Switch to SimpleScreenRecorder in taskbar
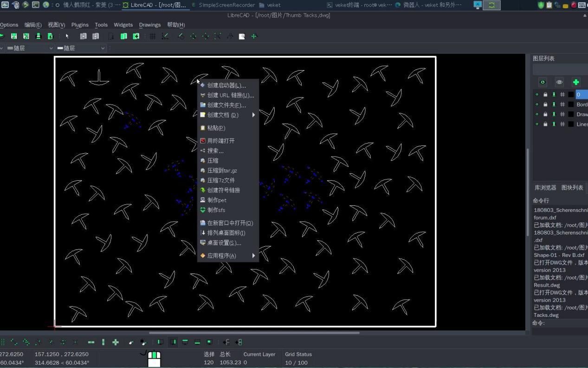This screenshot has width=588, height=368. pos(223,5)
